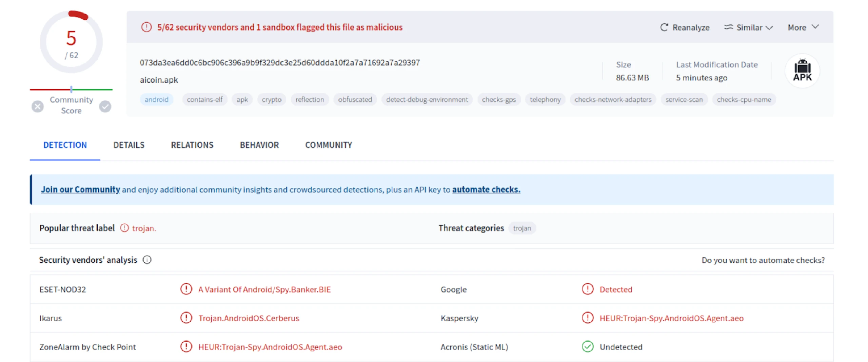868x362 pixels.
Task: Follow the Join our Community link
Action: click(x=80, y=189)
